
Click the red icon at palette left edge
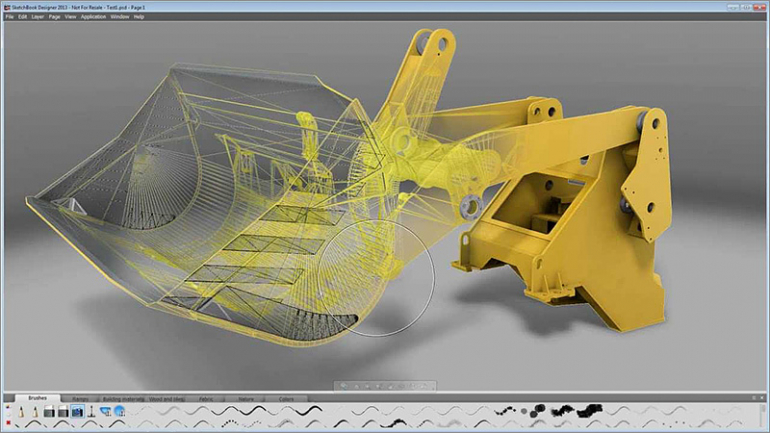tap(8, 424)
